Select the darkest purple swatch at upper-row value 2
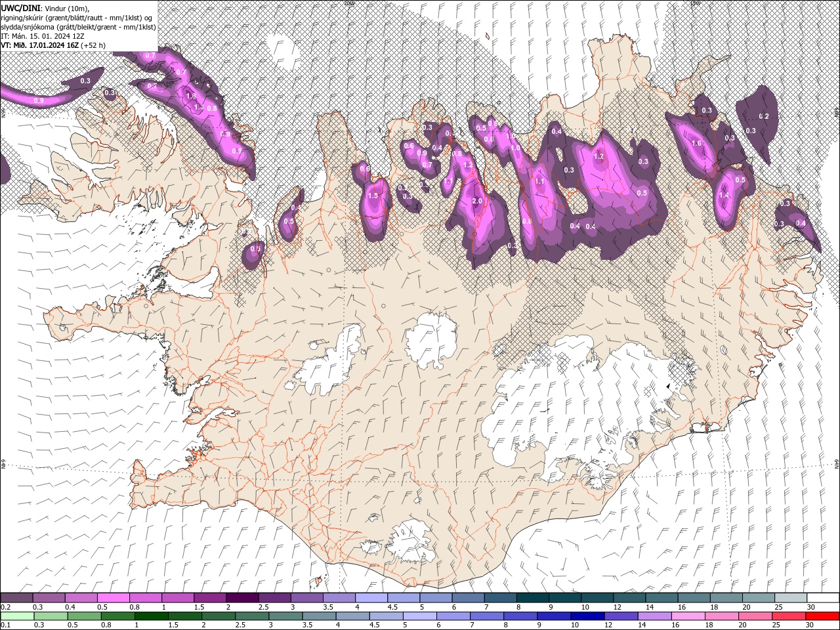 tap(242, 598)
